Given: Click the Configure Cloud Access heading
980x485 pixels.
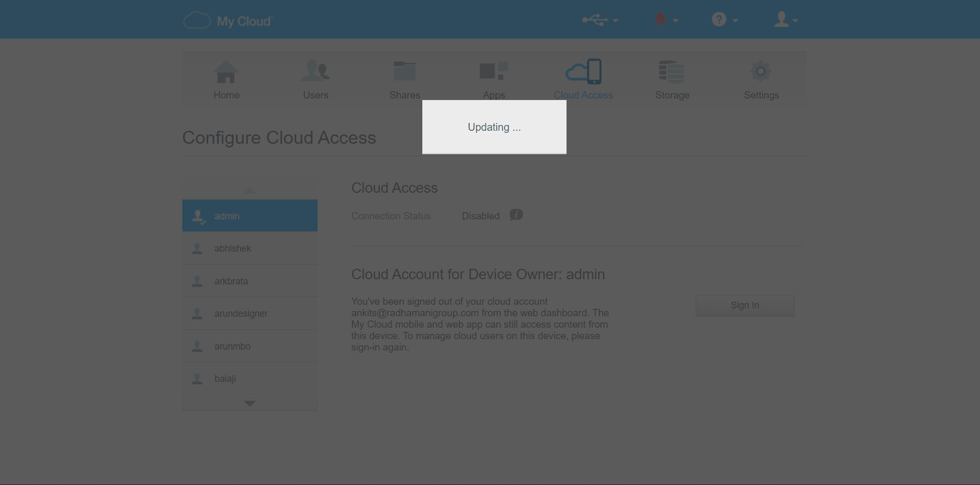Looking at the screenshot, I should (x=279, y=138).
